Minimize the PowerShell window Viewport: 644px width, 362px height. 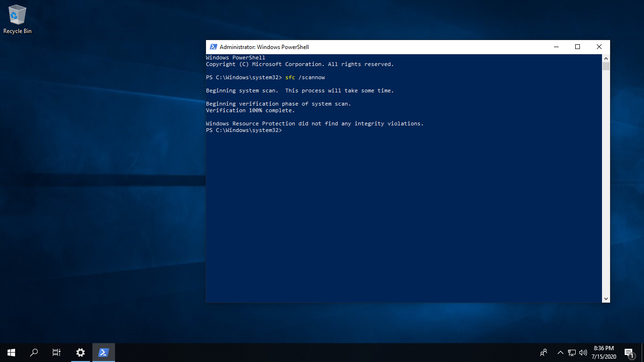click(x=556, y=47)
